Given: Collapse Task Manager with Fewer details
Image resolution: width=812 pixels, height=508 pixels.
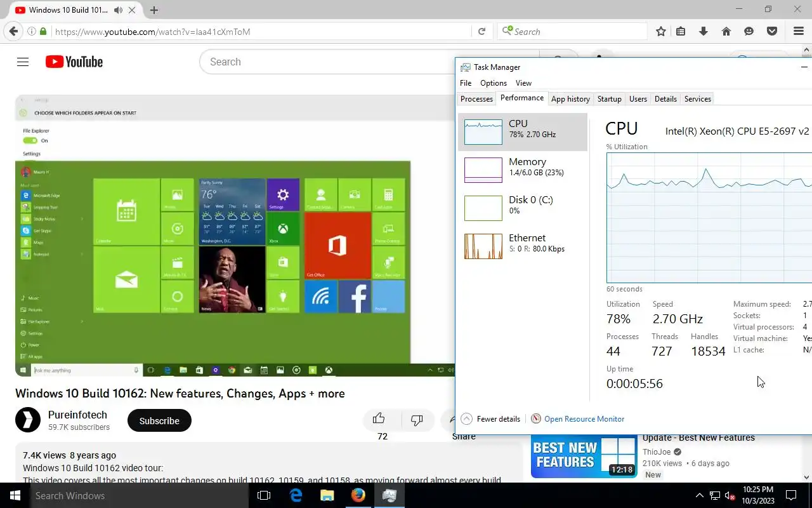Looking at the screenshot, I should (490, 418).
